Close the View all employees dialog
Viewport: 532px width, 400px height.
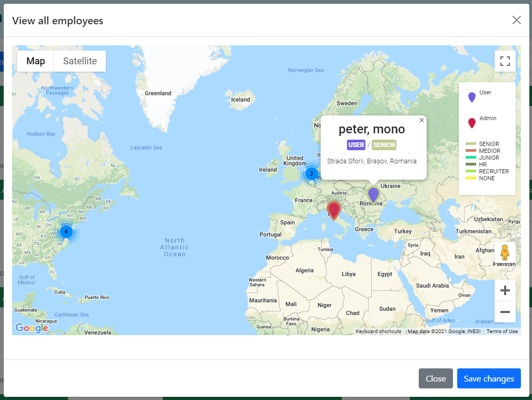pyautogui.click(x=516, y=20)
